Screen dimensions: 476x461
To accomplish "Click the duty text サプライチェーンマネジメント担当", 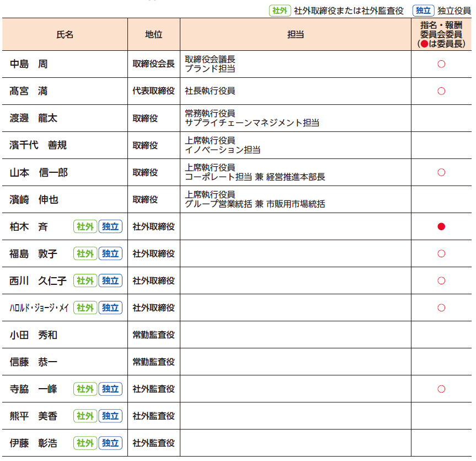I will [x=252, y=123].
